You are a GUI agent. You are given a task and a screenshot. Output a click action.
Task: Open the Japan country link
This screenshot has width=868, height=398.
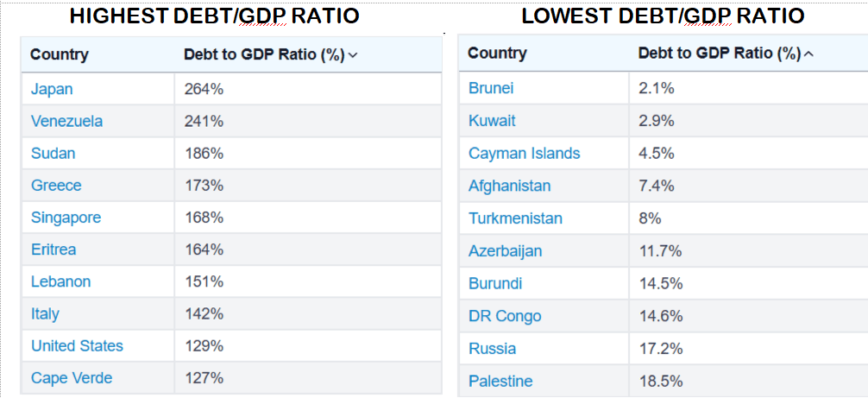52,89
